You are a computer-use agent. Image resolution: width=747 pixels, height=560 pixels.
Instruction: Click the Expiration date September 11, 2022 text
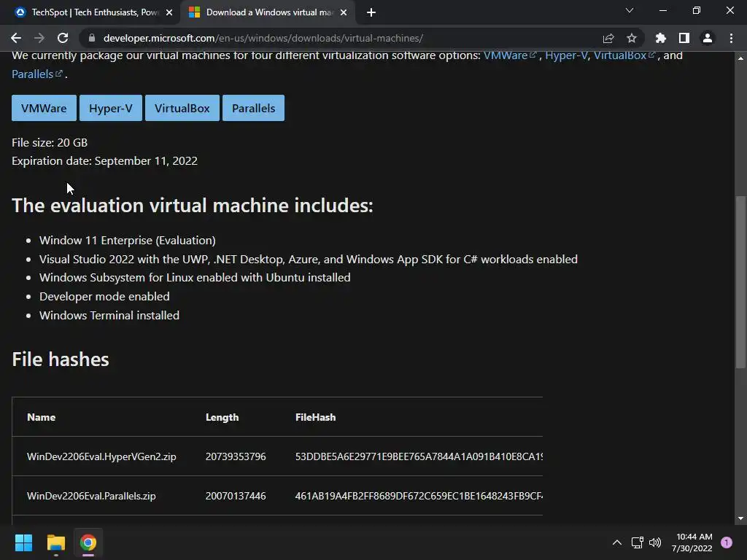tap(105, 161)
